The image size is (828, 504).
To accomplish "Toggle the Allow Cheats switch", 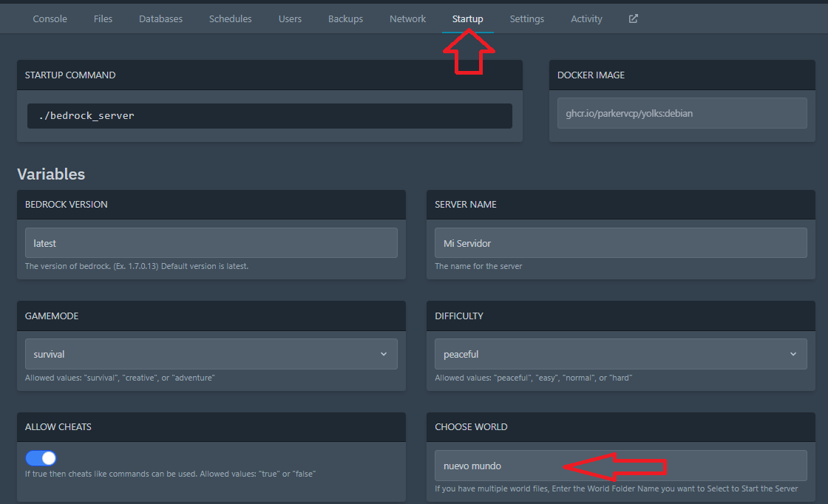I will point(41,458).
